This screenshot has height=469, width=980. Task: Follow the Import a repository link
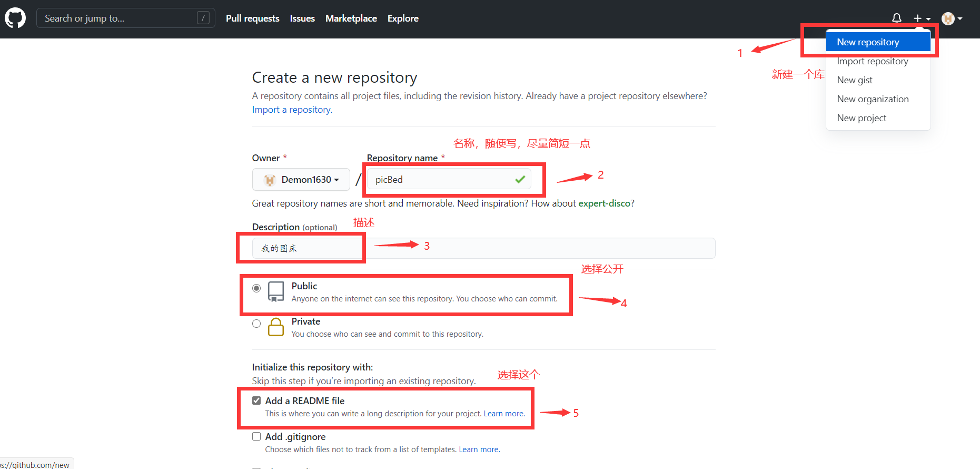(292, 110)
